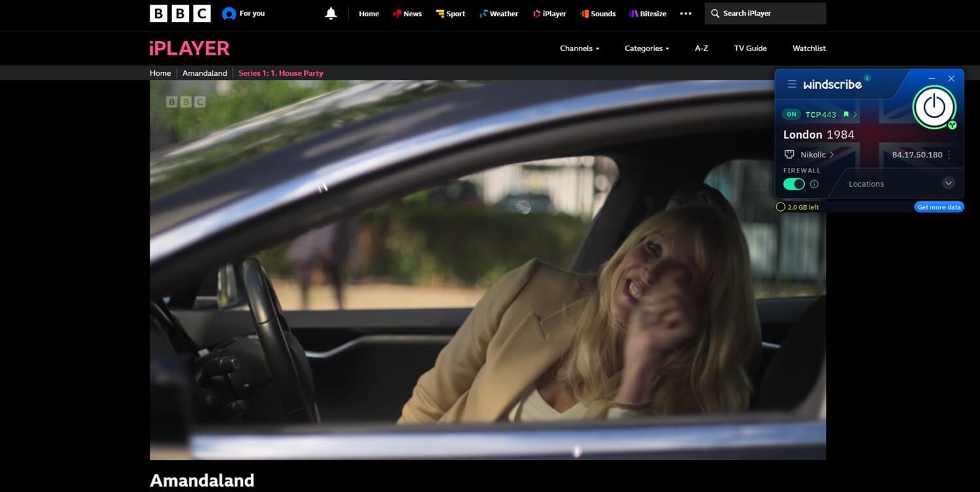Open BBC News from the top bar
The width and height of the screenshot is (980, 492).
click(407, 14)
